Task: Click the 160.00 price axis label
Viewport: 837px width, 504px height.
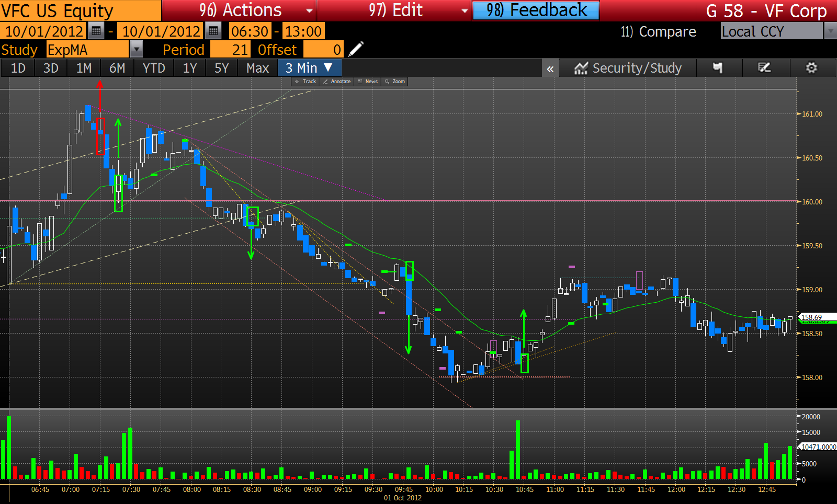Action: tap(812, 202)
